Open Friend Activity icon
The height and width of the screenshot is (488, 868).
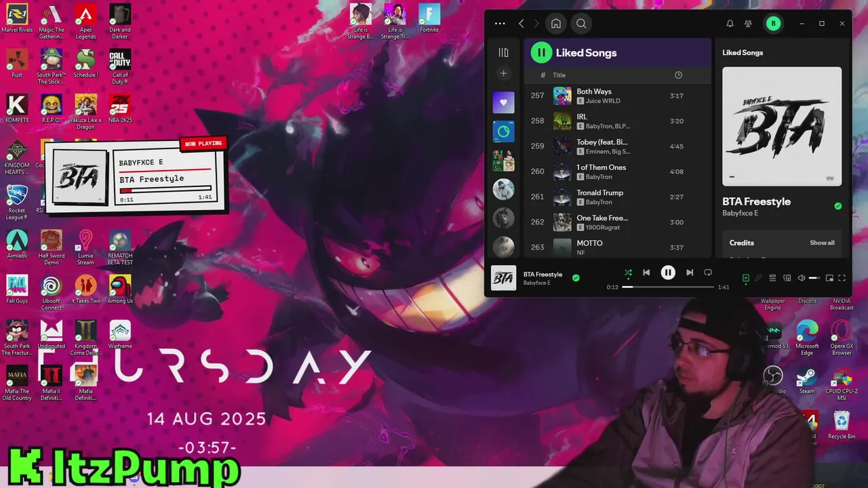coord(748,23)
